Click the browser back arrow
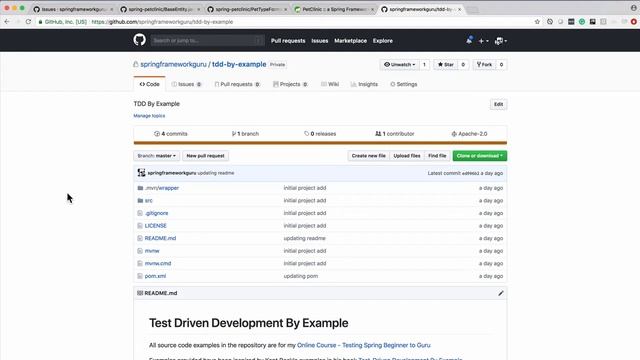Image resolution: width=640 pixels, height=360 pixels. [x=7, y=22]
